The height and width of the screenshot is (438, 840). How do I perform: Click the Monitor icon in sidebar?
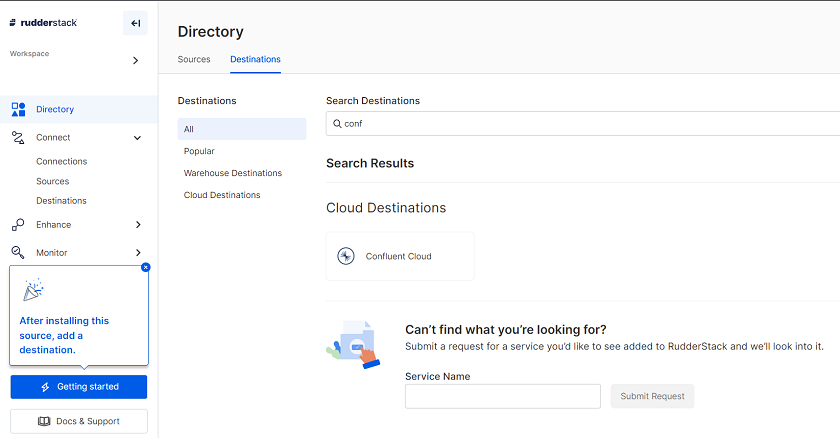click(x=18, y=253)
